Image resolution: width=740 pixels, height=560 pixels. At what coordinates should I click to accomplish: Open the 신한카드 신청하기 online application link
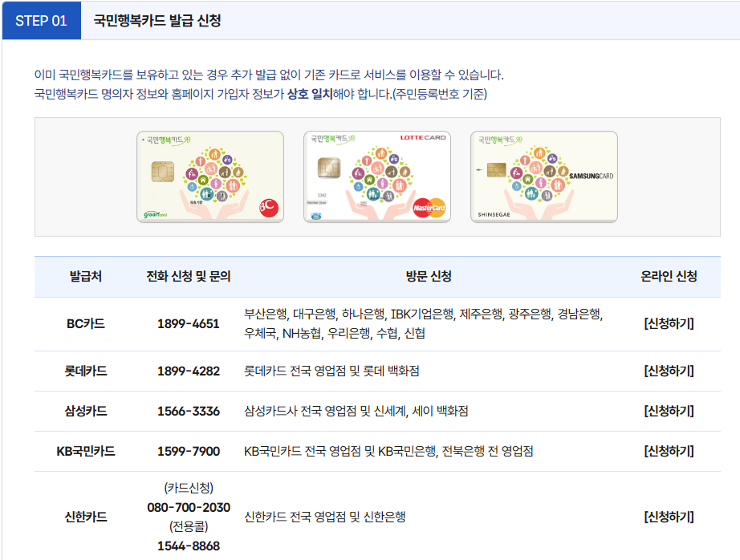(669, 517)
